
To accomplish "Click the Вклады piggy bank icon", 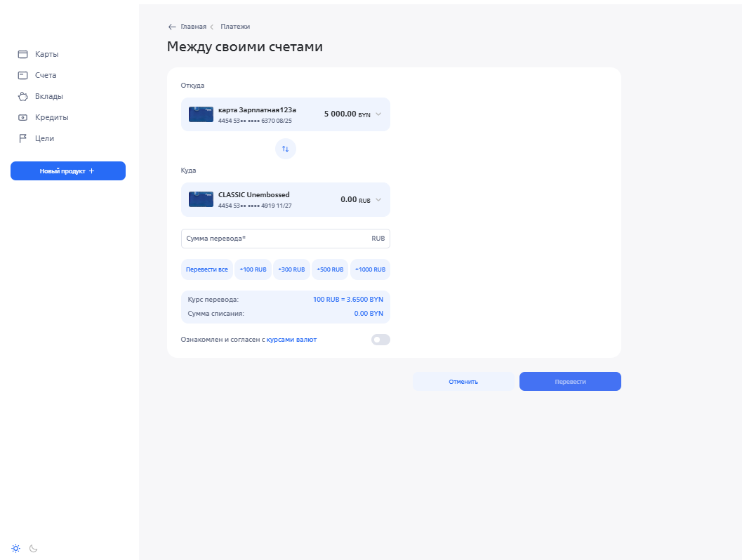I will coord(22,96).
